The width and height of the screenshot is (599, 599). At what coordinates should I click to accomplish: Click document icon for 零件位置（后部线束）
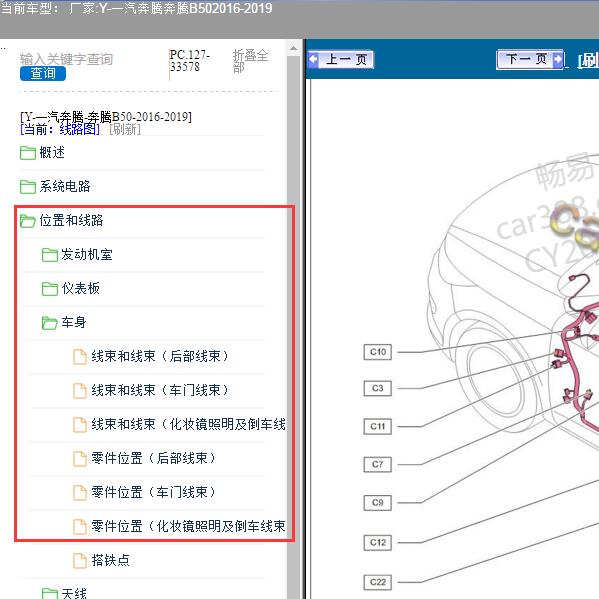80,459
